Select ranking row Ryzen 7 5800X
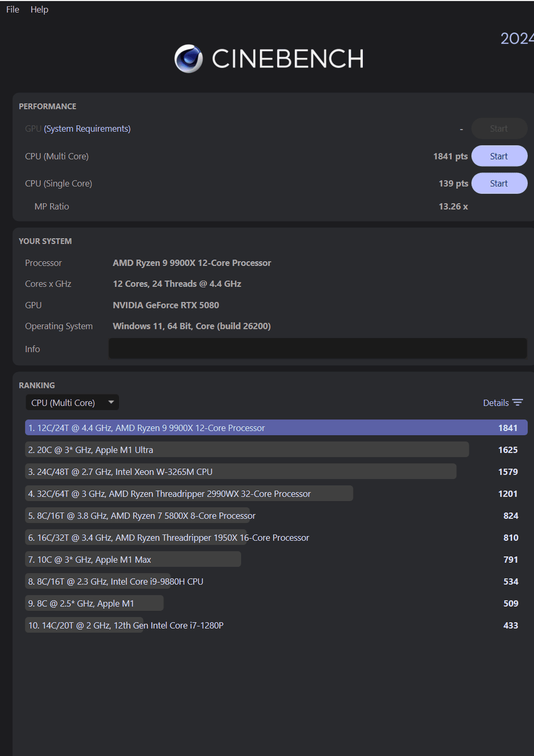Viewport: 534px width, 756px height. pyautogui.click(x=276, y=516)
